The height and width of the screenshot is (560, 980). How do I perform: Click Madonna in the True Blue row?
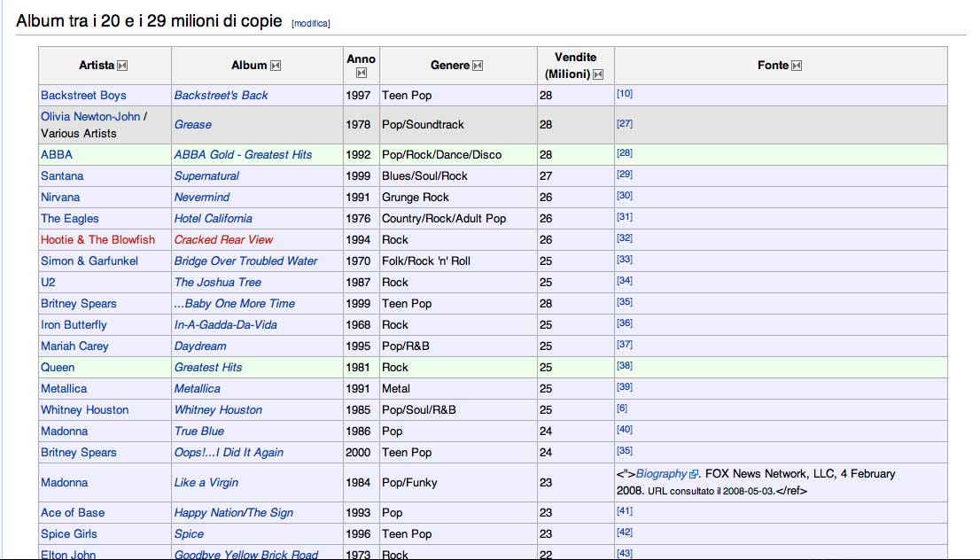pyautogui.click(x=64, y=431)
